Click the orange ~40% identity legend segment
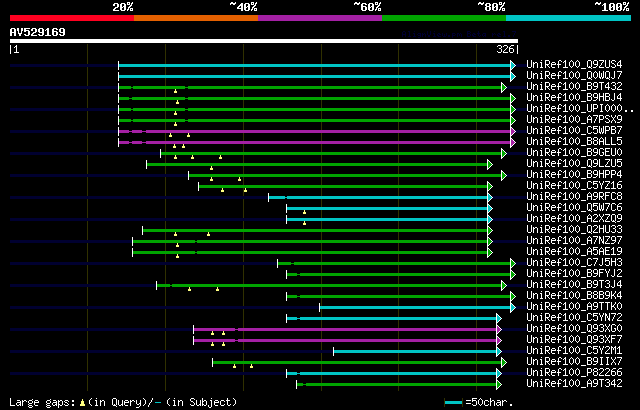Screen dimensions: 640x410 (x=196, y=18)
